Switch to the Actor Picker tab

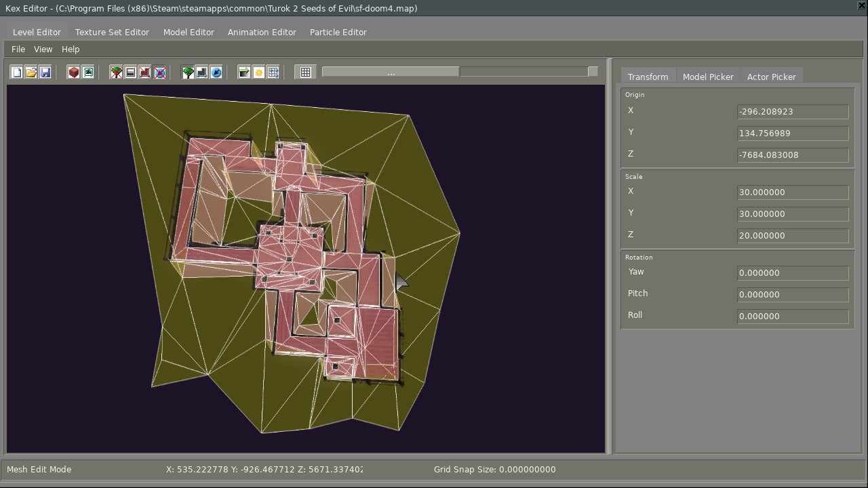771,77
